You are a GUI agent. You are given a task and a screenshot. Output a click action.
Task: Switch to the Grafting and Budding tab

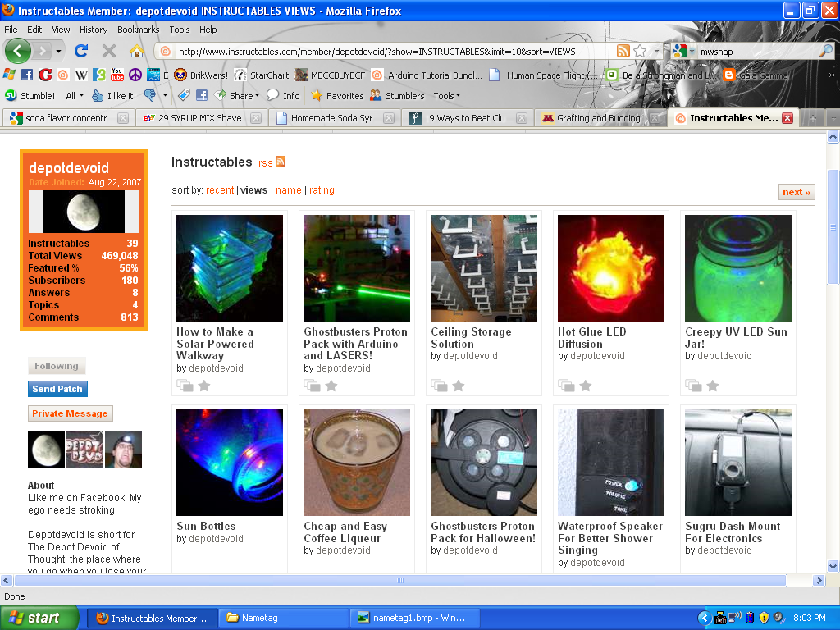click(x=600, y=118)
